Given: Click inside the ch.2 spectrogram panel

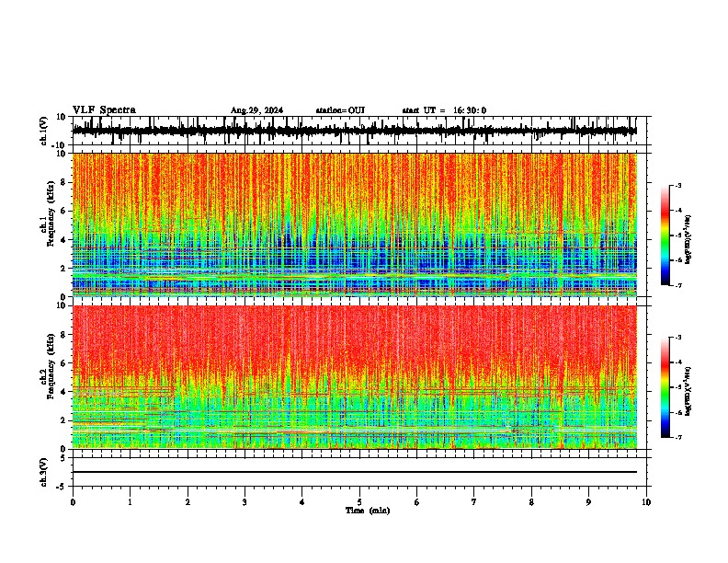Looking at the screenshot, I should [x=355, y=377].
